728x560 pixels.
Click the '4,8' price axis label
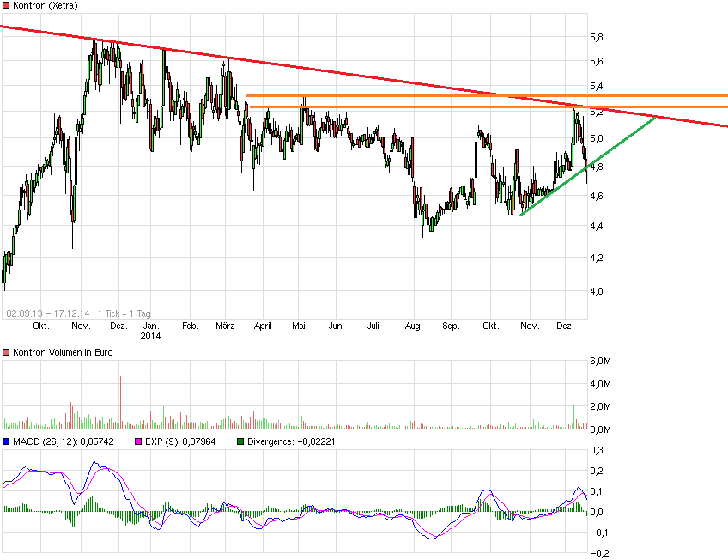[597, 167]
